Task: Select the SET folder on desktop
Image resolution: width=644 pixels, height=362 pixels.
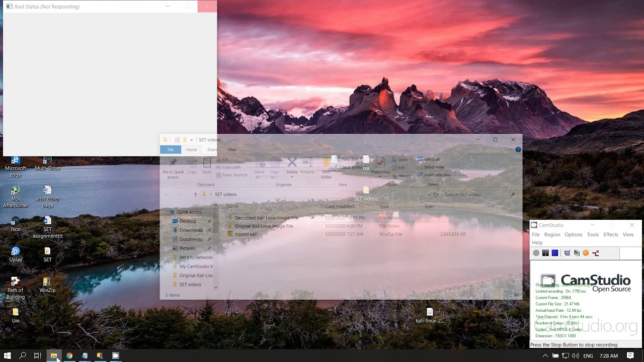Action: click(47, 255)
